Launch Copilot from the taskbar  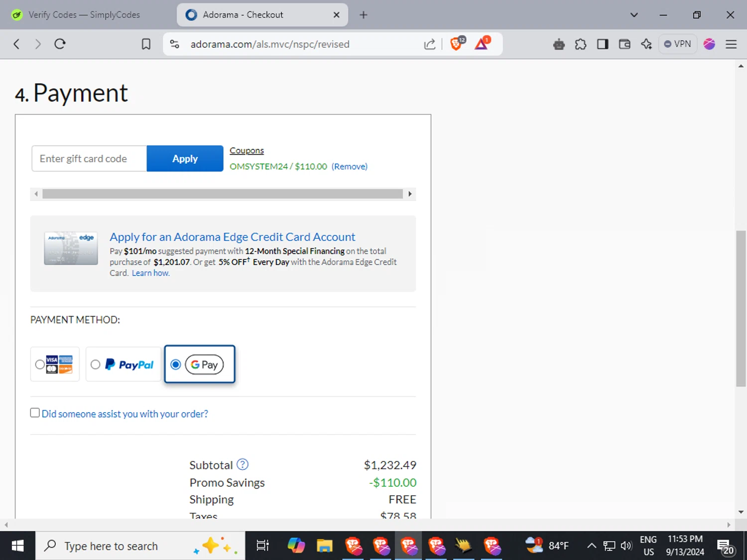pos(296,546)
